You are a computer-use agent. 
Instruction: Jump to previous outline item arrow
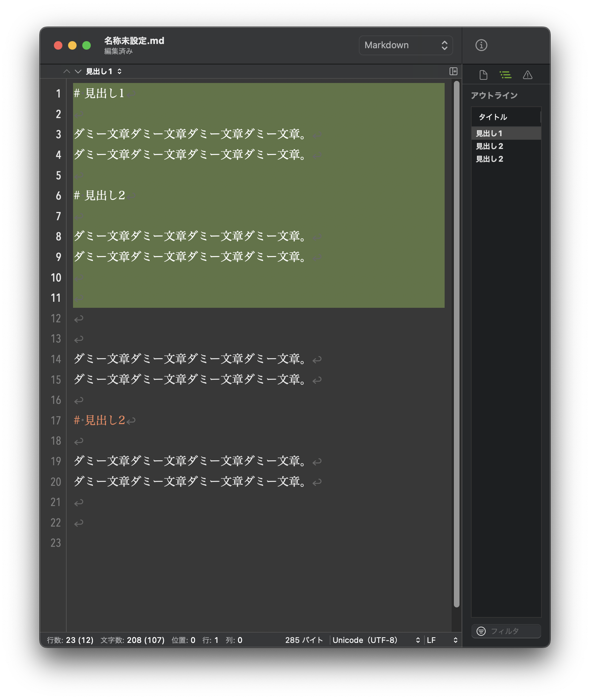coord(66,71)
